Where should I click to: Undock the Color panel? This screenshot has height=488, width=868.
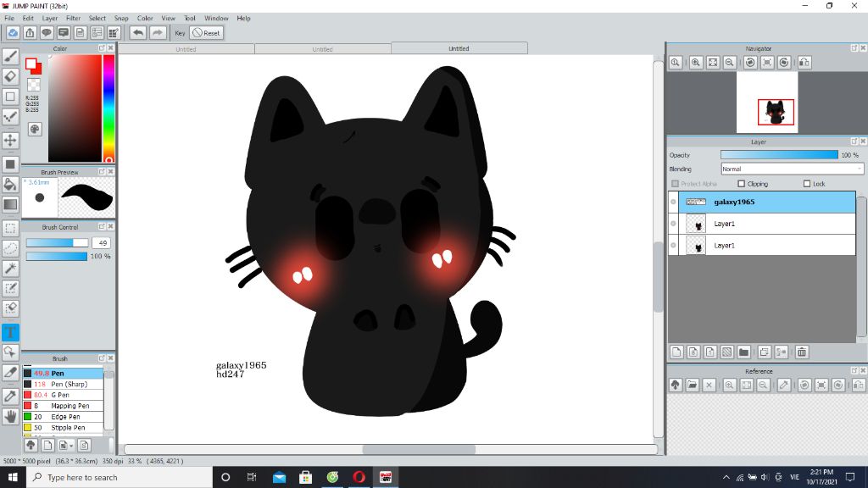pos(102,48)
